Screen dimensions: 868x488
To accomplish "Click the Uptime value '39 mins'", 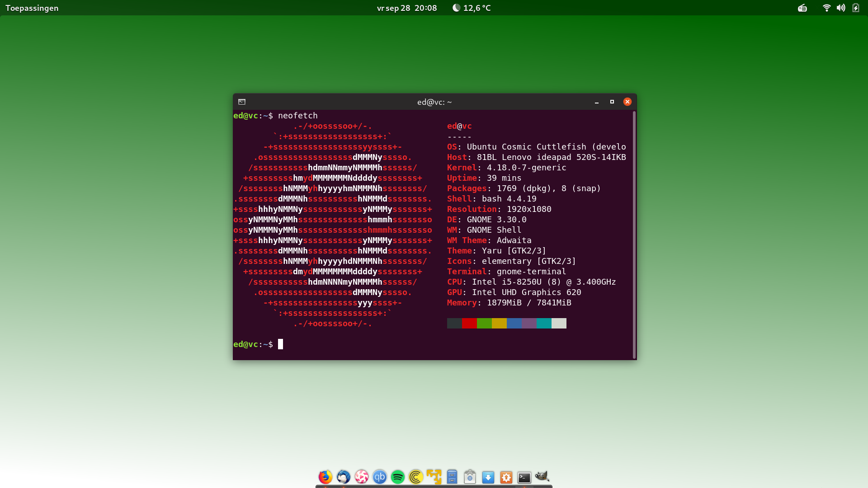I will point(504,178).
